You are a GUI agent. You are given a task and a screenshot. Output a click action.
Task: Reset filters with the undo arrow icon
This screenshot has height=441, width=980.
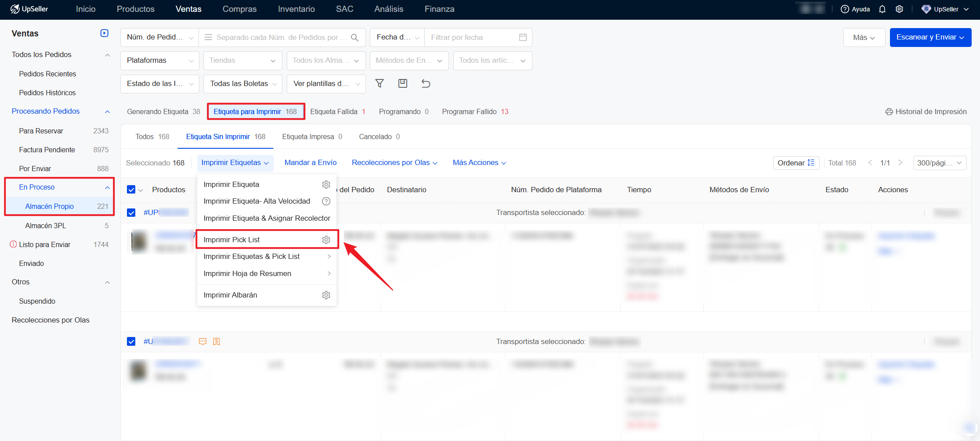pos(426,83)
